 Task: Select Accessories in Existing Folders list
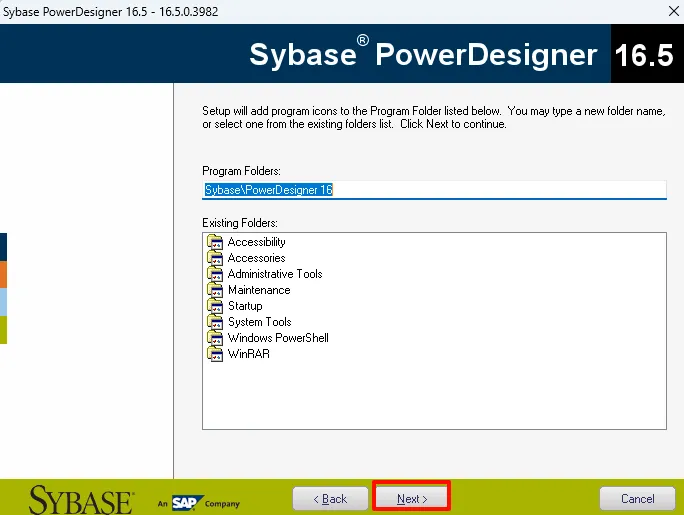(256, 258)
